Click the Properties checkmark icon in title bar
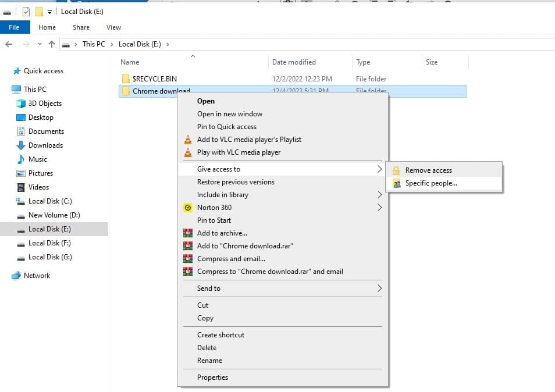 [x=26, y=12]
